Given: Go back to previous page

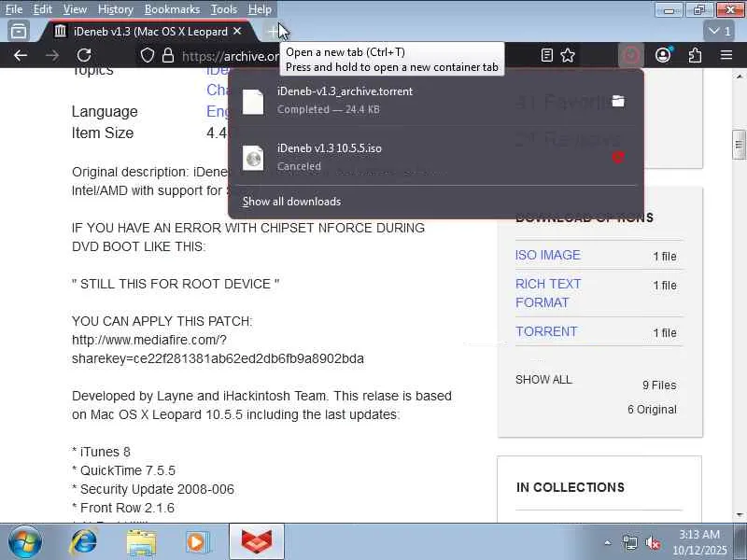Looking at the screenshot, I should (x=21, y=56).
